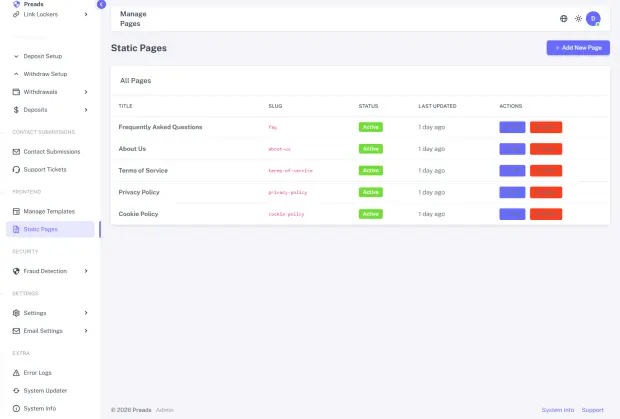
Task: Open Support Tickets in sidebar
Action: pyautogui.click(x=50, y=170)
